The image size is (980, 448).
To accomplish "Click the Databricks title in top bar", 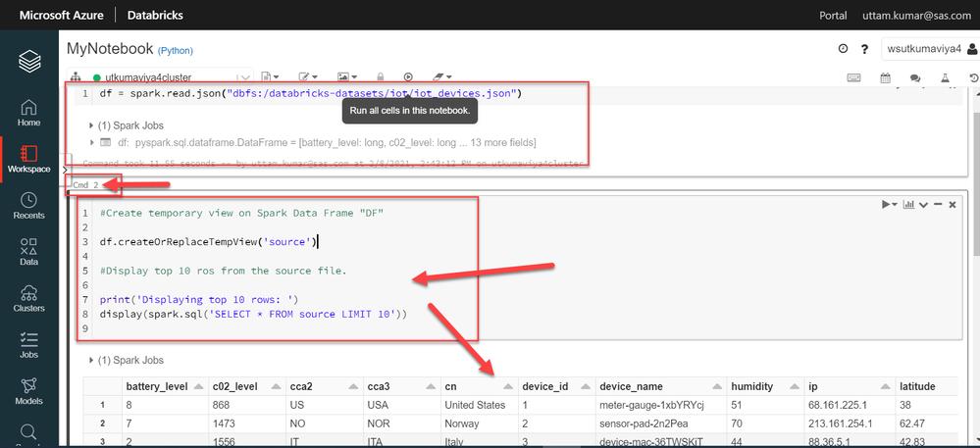I will [155, 15].
